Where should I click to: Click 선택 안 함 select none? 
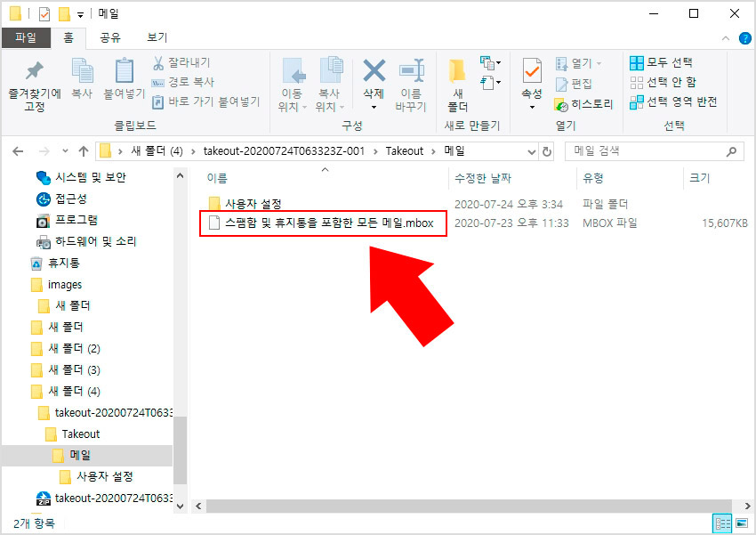pos(663,82)
